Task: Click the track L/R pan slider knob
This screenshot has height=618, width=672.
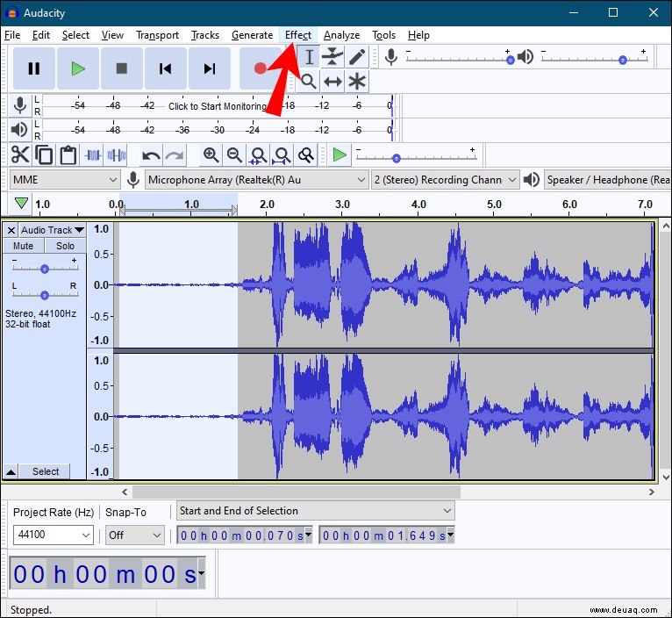Action: 45,296
